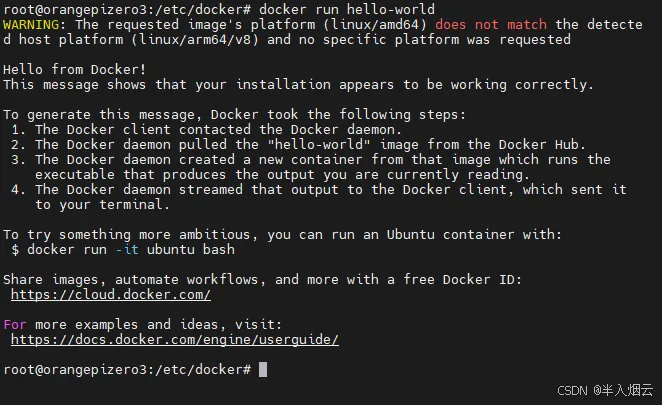Click step 4 about streaming the output

click(330, 189)
